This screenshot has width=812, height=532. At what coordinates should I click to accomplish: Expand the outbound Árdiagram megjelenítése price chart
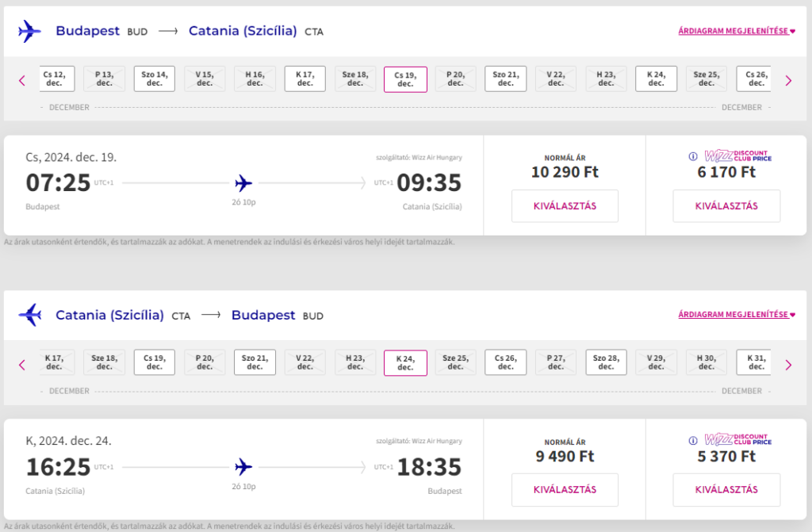[736, 32]
